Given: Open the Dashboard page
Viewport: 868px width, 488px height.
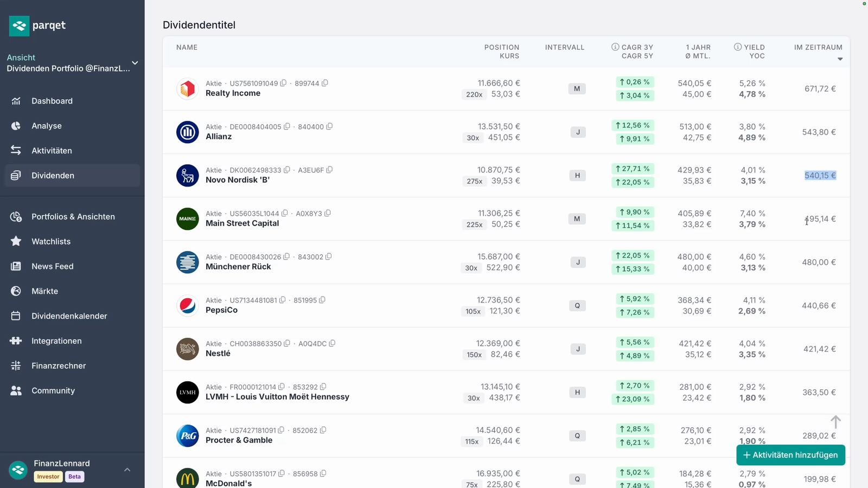Looking at the screenshot, I should (x=52, y=101).
